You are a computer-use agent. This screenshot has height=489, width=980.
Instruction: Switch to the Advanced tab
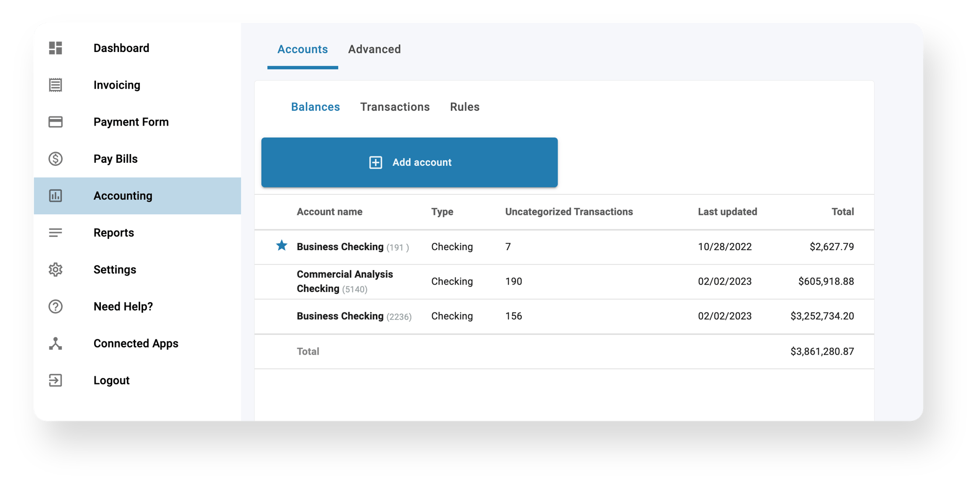374,49
